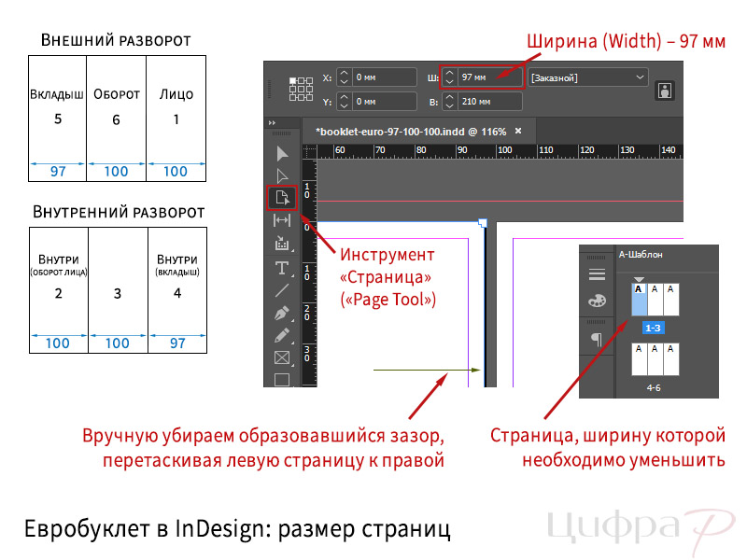Select the Rectangle Frame tool
Image resolution: width=747 pixels, height=560 pixels.
pos(282,357)
